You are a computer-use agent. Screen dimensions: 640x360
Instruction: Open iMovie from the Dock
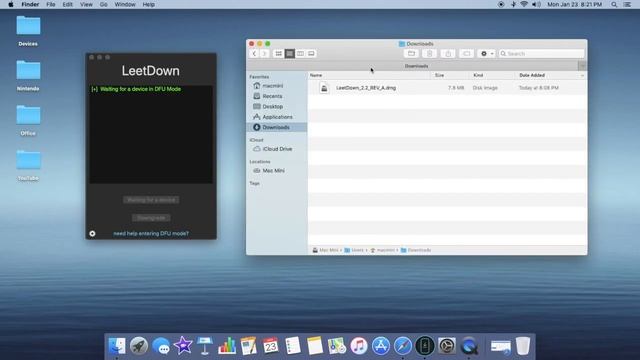point(183,346)
